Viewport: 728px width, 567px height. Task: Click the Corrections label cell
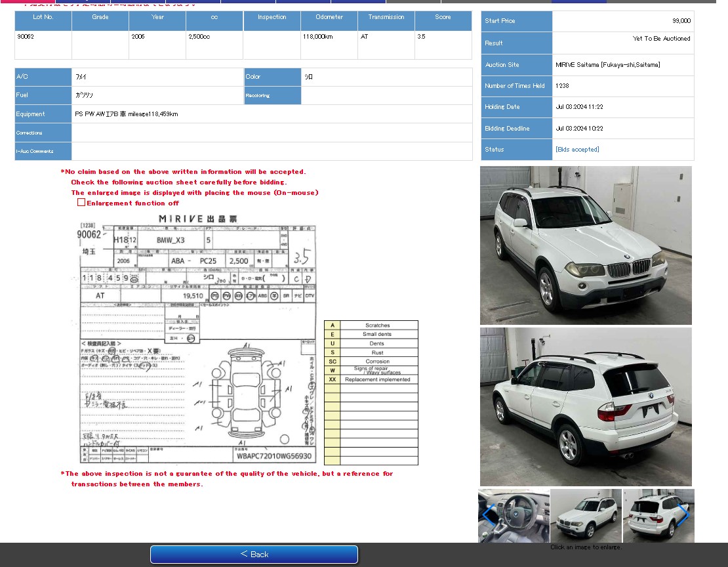[x=43, y=133]
